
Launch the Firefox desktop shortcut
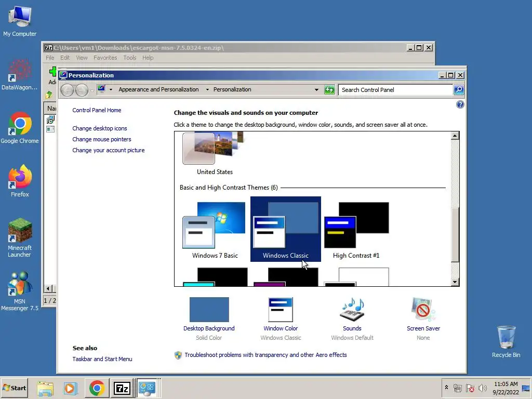[20, 181]
